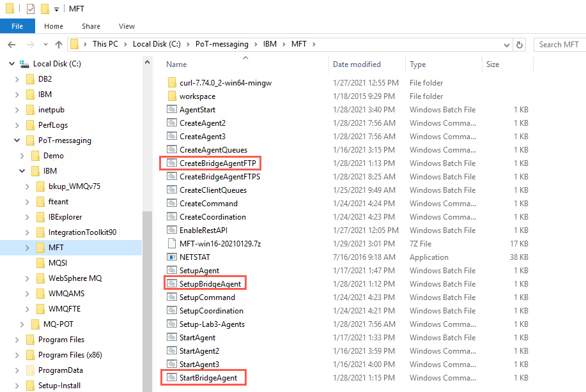Click the CreateBridgeAgentFTPS file icon
This screenshot has width=586, height=392.
171,177
